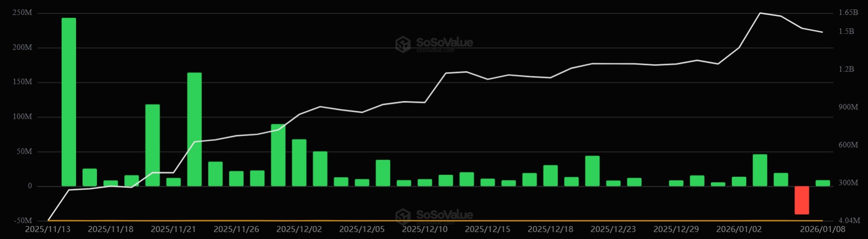Screen dimensions: 868x239
Task: Click the bottom SoSoValue watermark text
Action: pyautogui.click(x=444, y=215)
